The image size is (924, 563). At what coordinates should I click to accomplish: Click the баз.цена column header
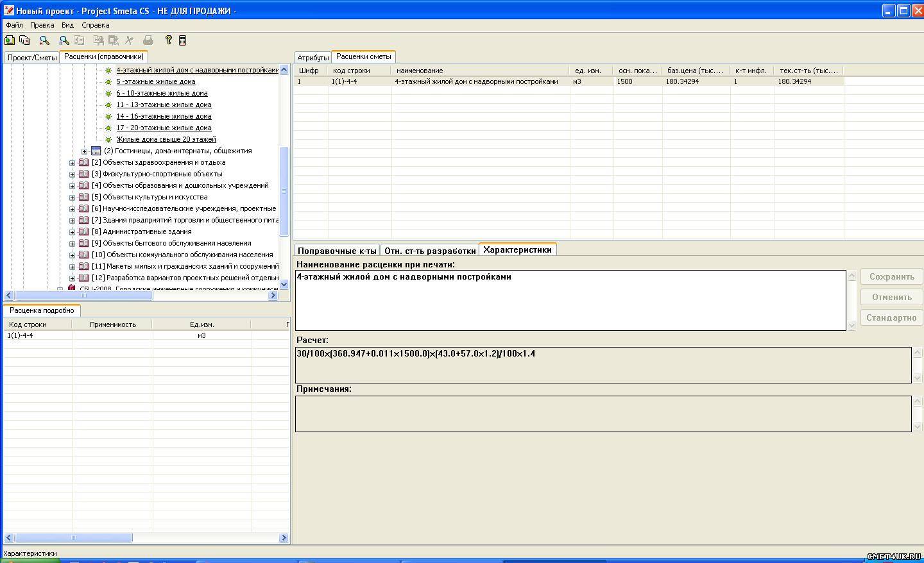696,71
